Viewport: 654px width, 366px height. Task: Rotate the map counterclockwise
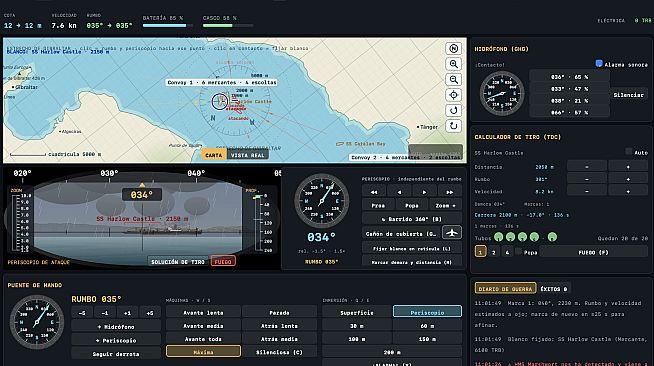click(x=453, y=110)
